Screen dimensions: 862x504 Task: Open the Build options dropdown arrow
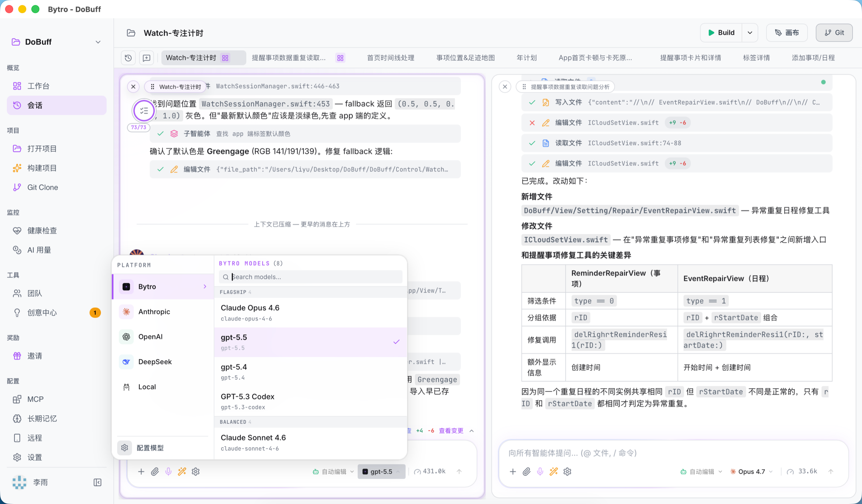[x=750, y=33]
